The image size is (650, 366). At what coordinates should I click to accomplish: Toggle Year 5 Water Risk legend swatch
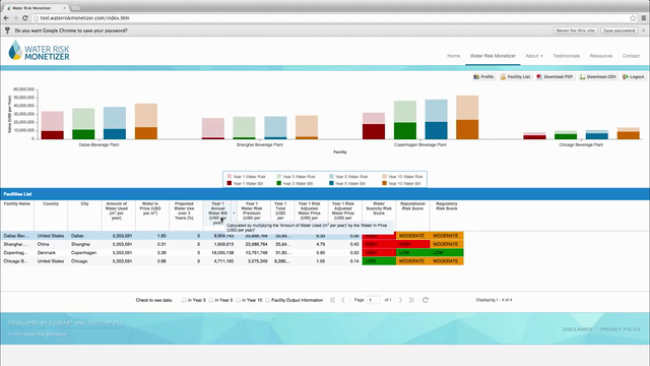(x=331, y=177)
